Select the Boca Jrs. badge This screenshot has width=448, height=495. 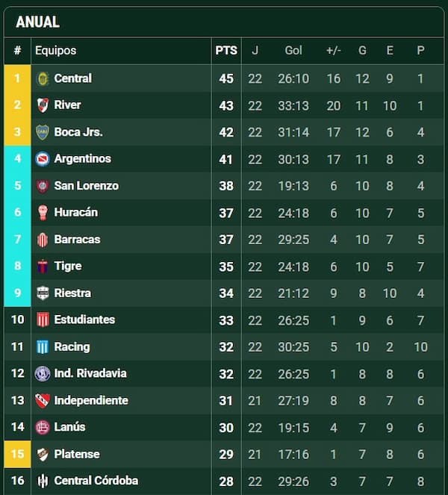pyautogui.click(x=43, y=132)
